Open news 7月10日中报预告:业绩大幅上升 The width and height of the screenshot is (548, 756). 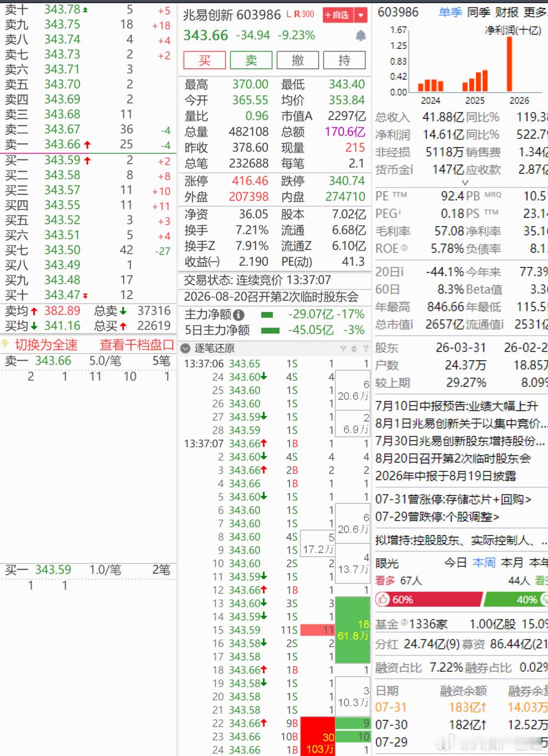456,406
